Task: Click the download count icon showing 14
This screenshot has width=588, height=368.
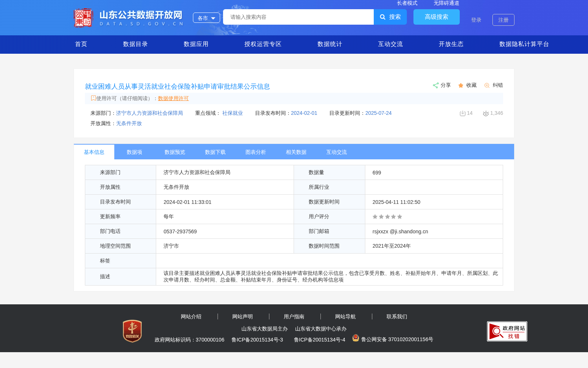Action: coord(463,113)
